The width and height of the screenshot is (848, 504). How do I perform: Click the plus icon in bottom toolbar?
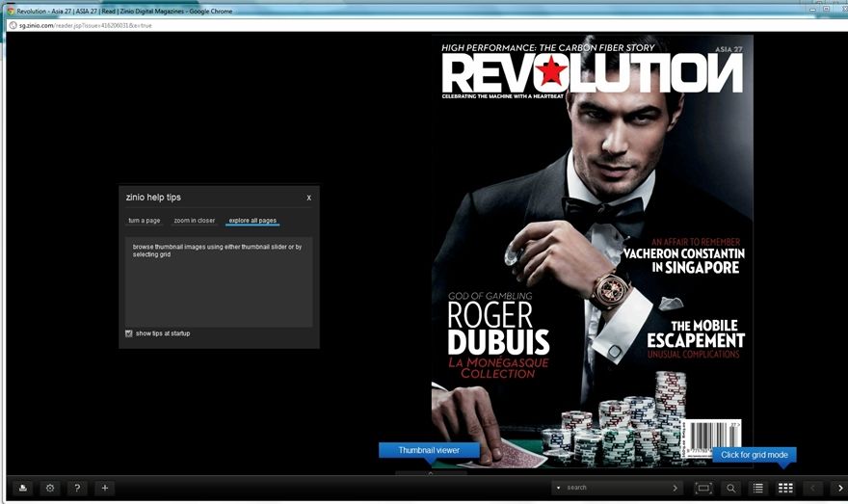[105, 488]
